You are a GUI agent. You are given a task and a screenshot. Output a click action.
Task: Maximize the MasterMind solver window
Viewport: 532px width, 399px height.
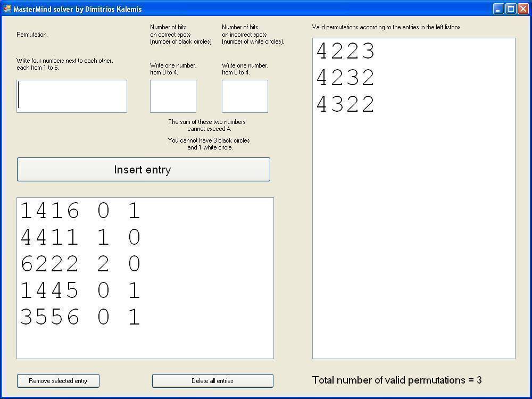[x=511, y=9]
